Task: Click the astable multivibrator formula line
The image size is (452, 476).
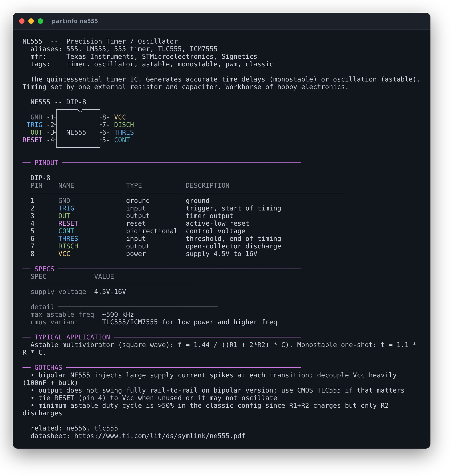Action: click(x=219, y=348)
